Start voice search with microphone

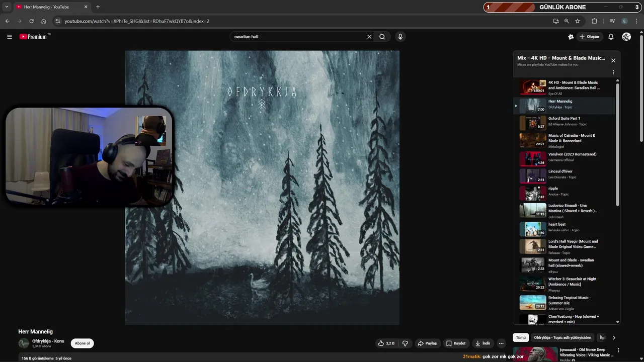click(x=400, y=37)
